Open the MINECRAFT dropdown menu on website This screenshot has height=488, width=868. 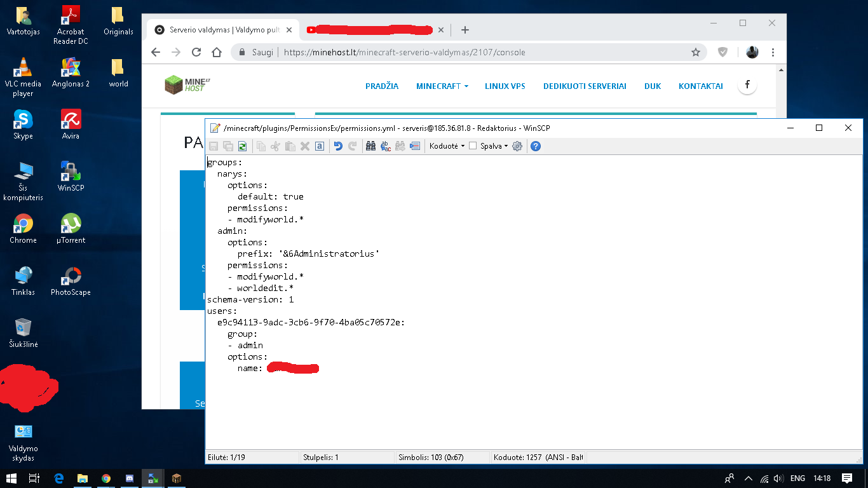(442, 86)
